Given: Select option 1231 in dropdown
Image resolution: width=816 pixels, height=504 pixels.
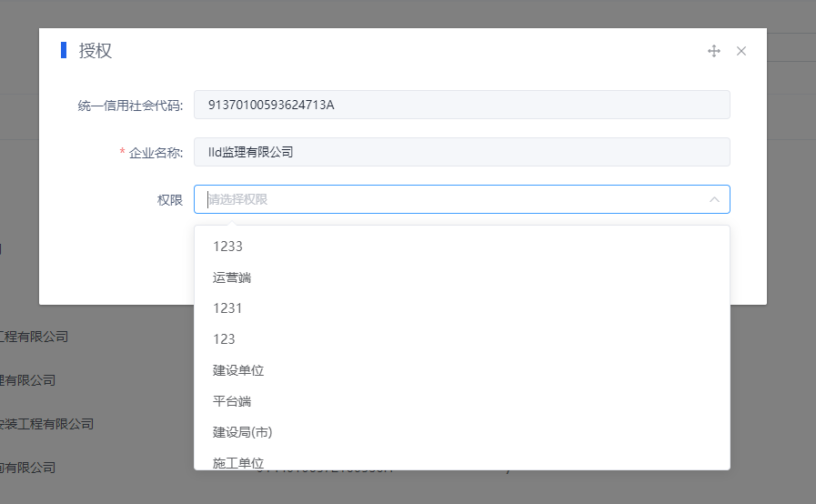Looking at the screenshot, I should (x=462, y=308).
